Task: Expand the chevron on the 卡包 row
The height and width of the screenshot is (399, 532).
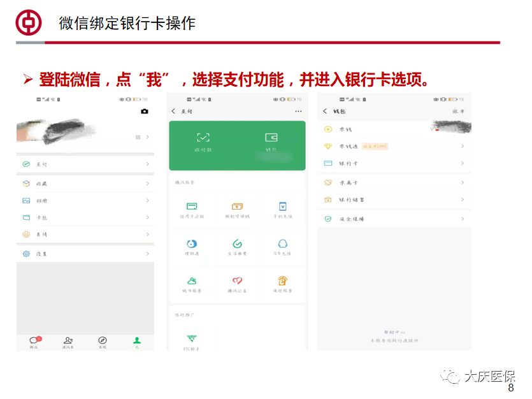Action: pyautogui.click(x=148, y=217)
